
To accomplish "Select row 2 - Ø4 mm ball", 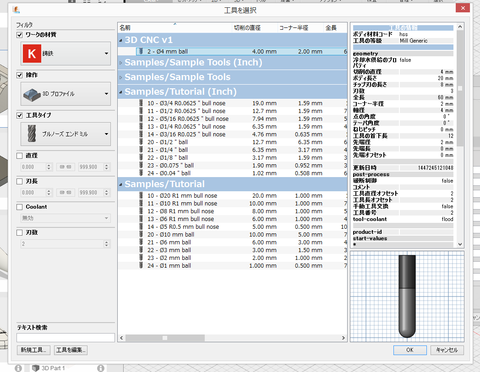I will [233, 51].
